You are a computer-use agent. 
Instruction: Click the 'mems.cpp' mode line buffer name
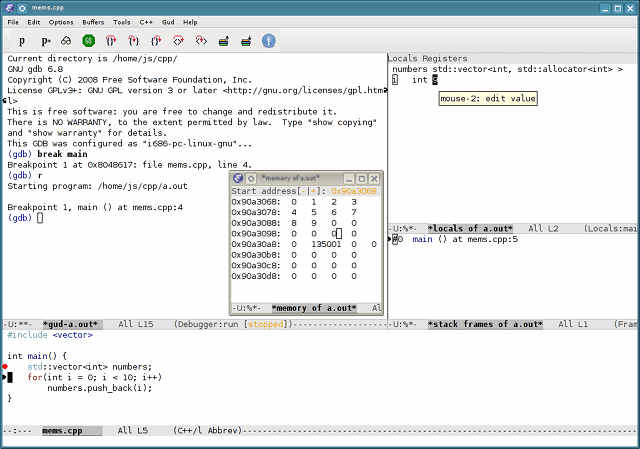coord(62,431)
